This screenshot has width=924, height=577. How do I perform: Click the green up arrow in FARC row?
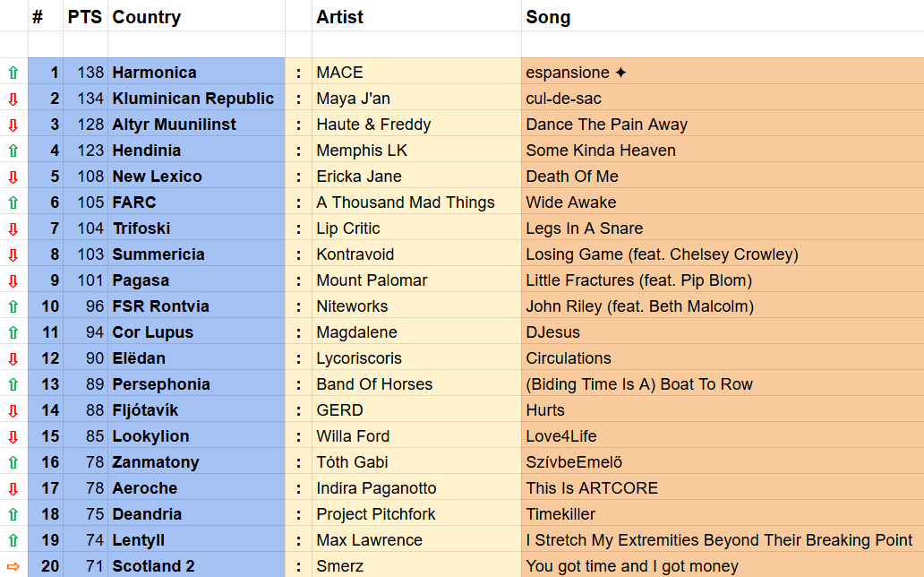pos(13,202)
